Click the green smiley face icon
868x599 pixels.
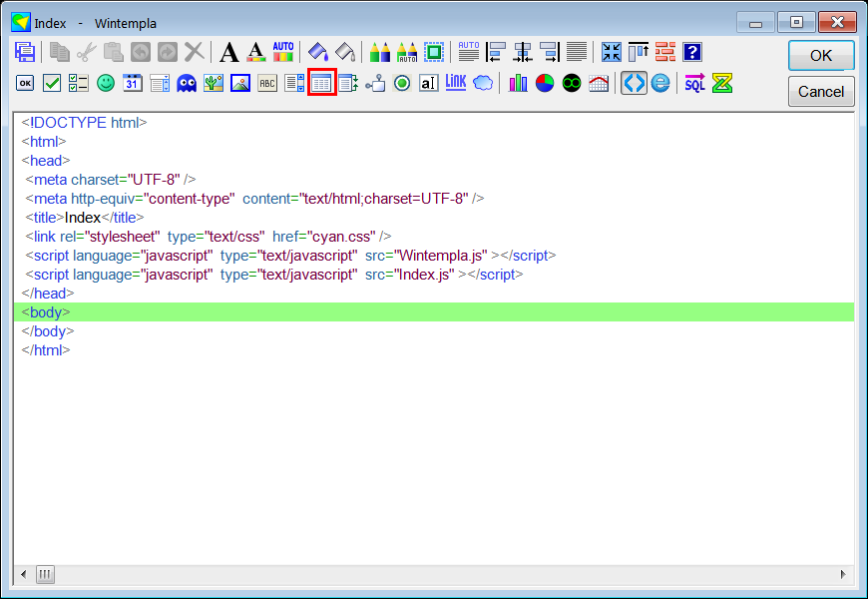(106, 84)
